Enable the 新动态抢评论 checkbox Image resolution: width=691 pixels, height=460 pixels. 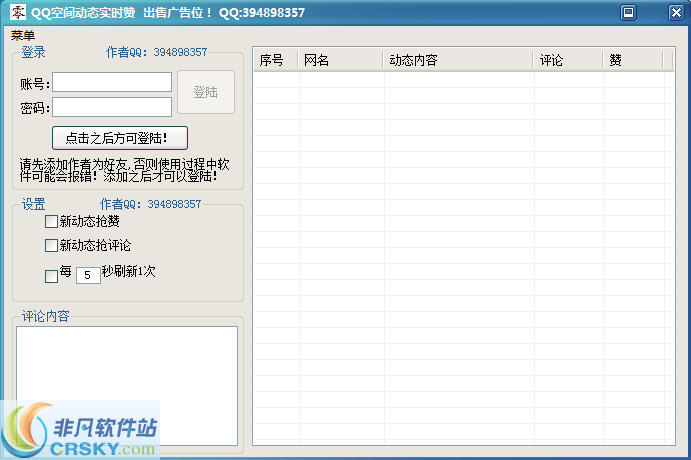click(51, 245)
